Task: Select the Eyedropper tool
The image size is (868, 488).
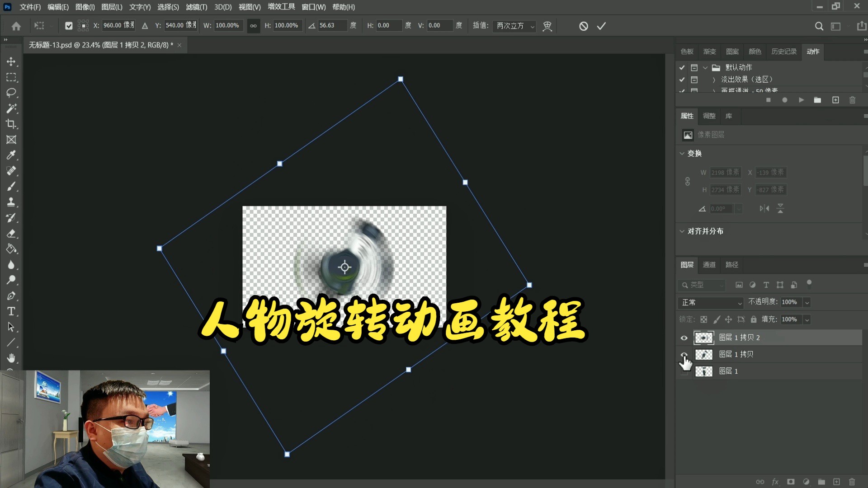Action: [11, 155]
